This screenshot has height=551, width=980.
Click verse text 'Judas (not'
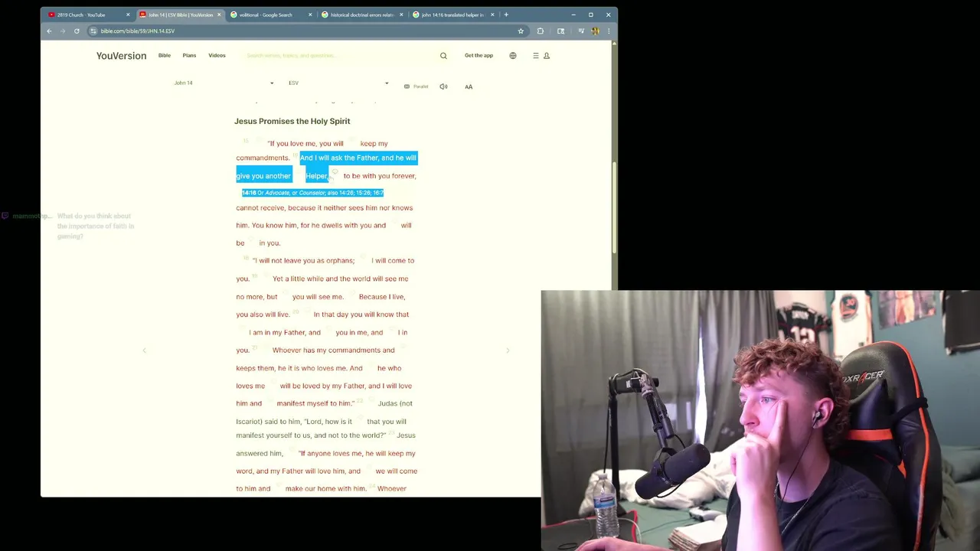tap(395, 403)
